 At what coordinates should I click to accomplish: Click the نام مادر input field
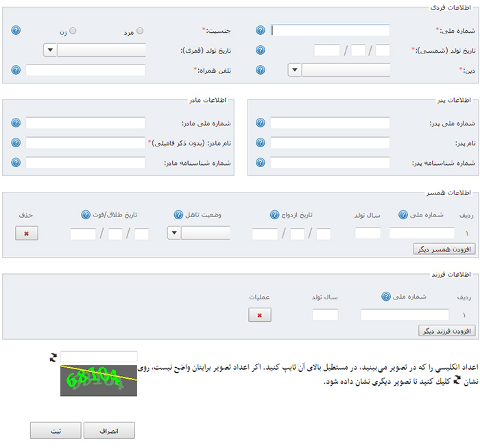coord(86,142)
